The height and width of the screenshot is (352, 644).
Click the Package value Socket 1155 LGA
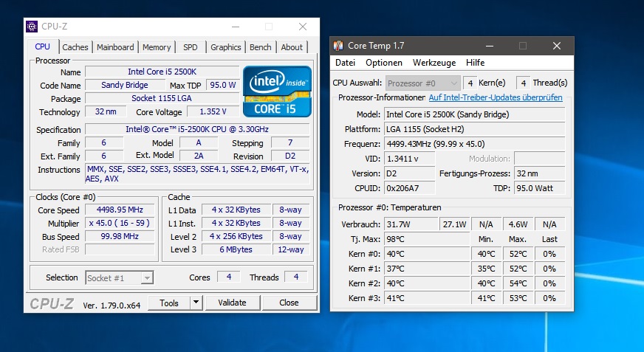pos(162,98)
